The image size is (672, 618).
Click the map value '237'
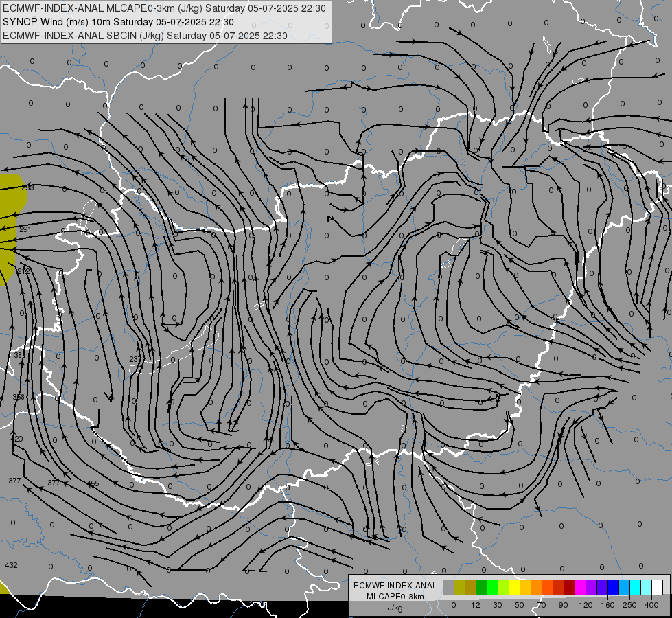135,359
